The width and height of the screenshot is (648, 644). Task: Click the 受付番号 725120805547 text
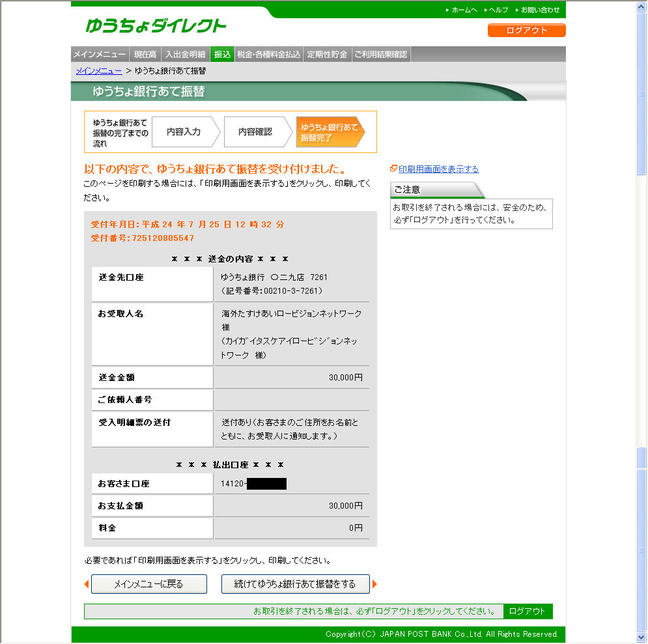click(142, 238)
